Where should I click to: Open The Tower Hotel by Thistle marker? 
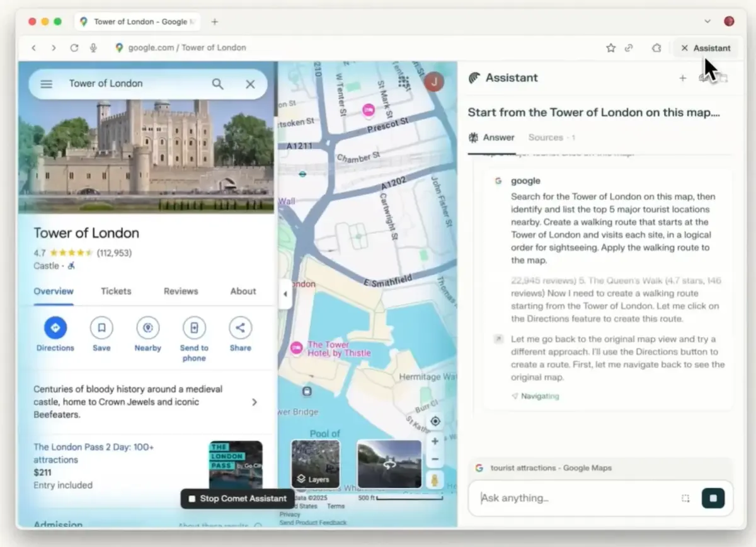pos(296,348)
